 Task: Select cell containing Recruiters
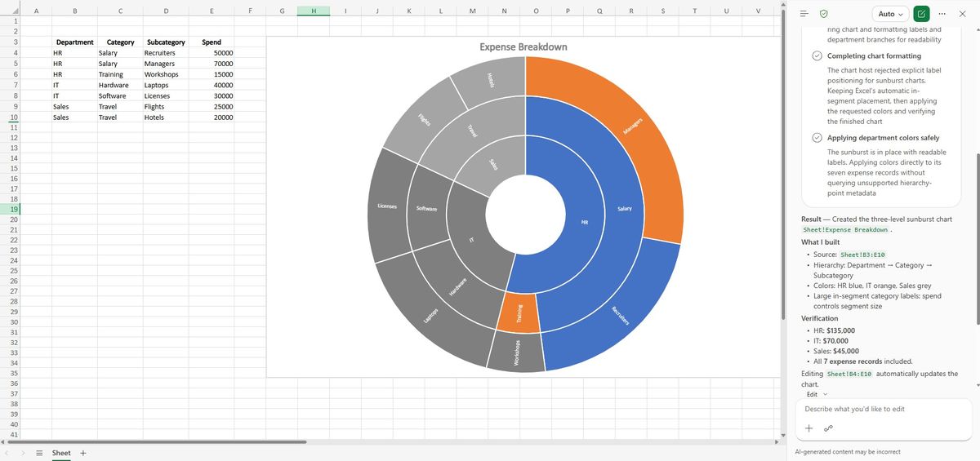coord(166,53)
